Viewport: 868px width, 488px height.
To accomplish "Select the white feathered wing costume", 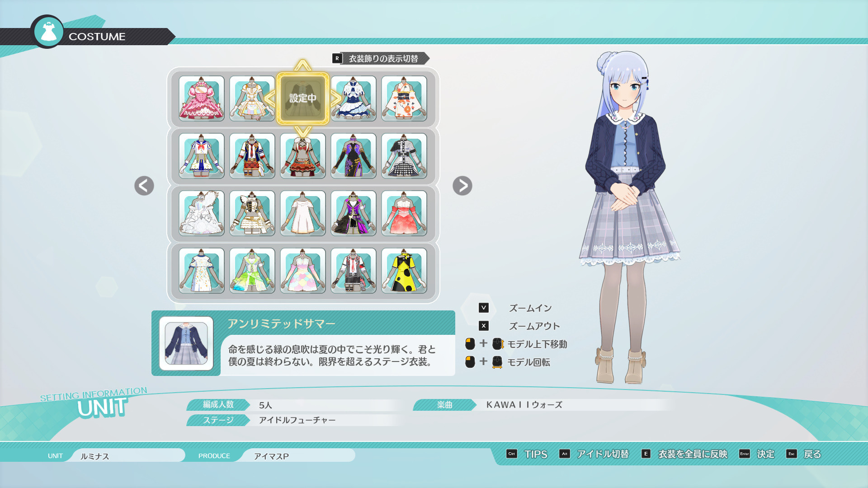I will (x=201, y=213).
